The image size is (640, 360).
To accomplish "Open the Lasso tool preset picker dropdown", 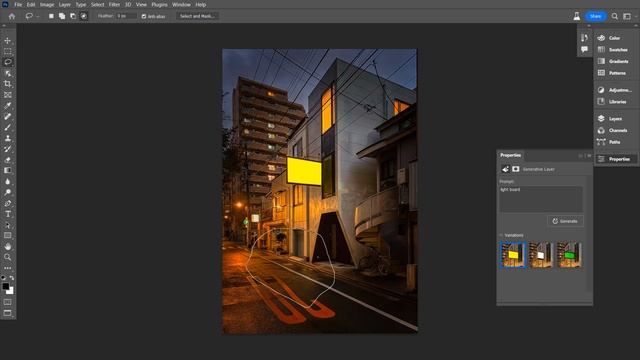I will 38,16.
